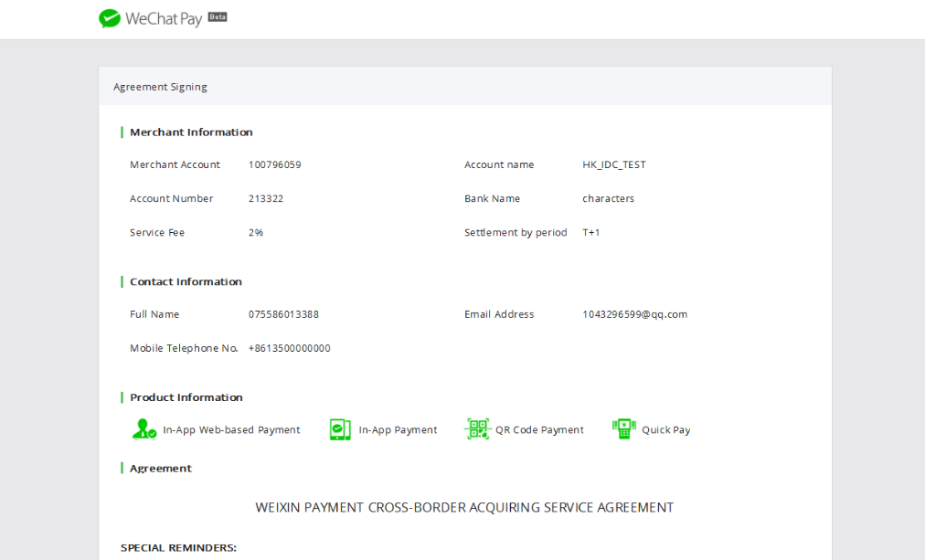
Task: Click the Agreement section heading
Action: click(161, 468)
